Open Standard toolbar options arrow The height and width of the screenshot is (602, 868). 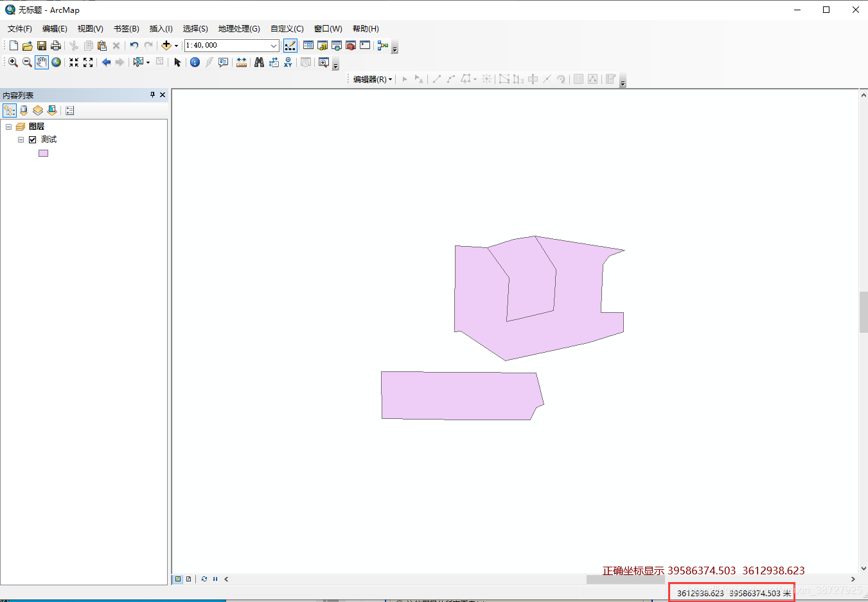394,48
